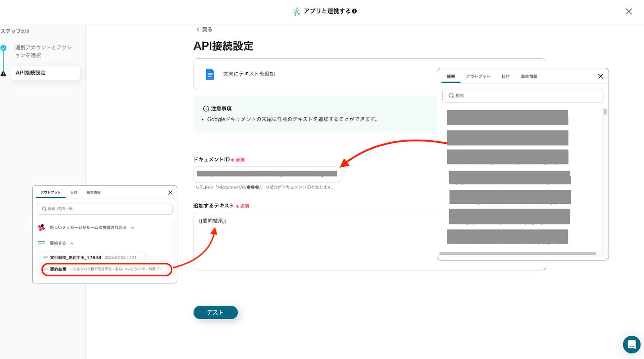Open the chat support bubble icon
Screen dimensions: 644x359
(x=631, y=345)
